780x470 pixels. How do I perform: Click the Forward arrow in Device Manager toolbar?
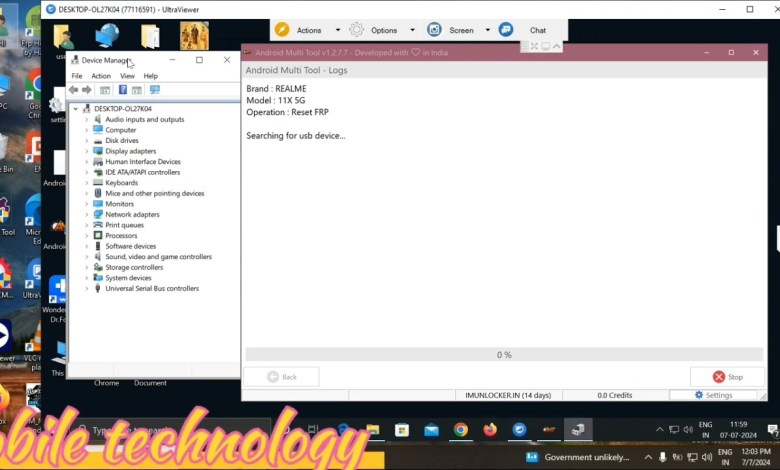[x=87, y=90]
